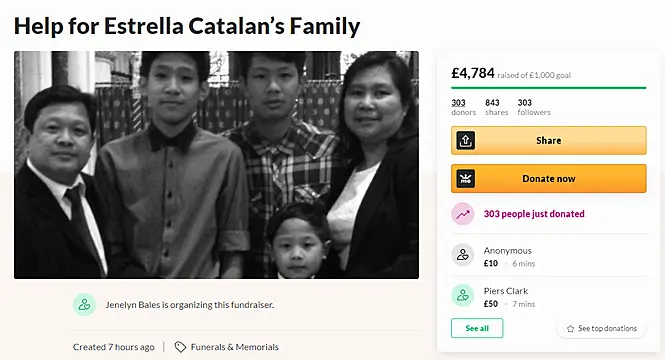Screen dimensions: 665x360
Task: Click the Piers Clark £50 donation entry
Action: click(x=549, y=297)
